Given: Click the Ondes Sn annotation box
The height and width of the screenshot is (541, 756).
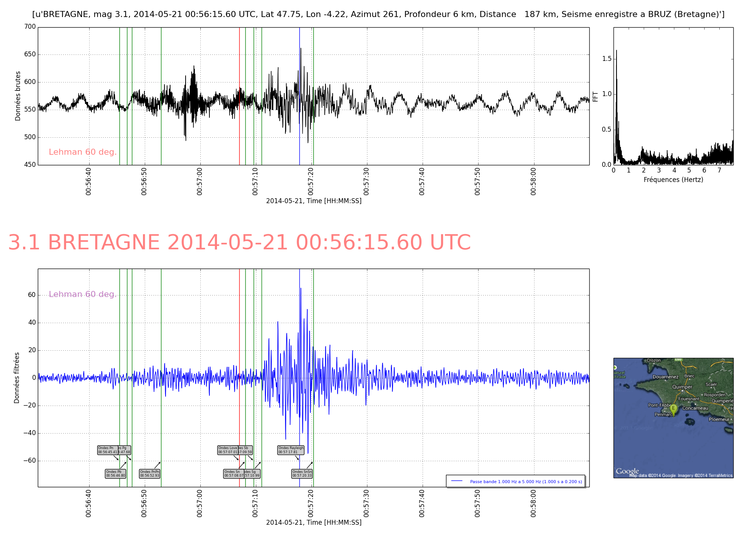Looking at the screenshot, I should (233, 474).
